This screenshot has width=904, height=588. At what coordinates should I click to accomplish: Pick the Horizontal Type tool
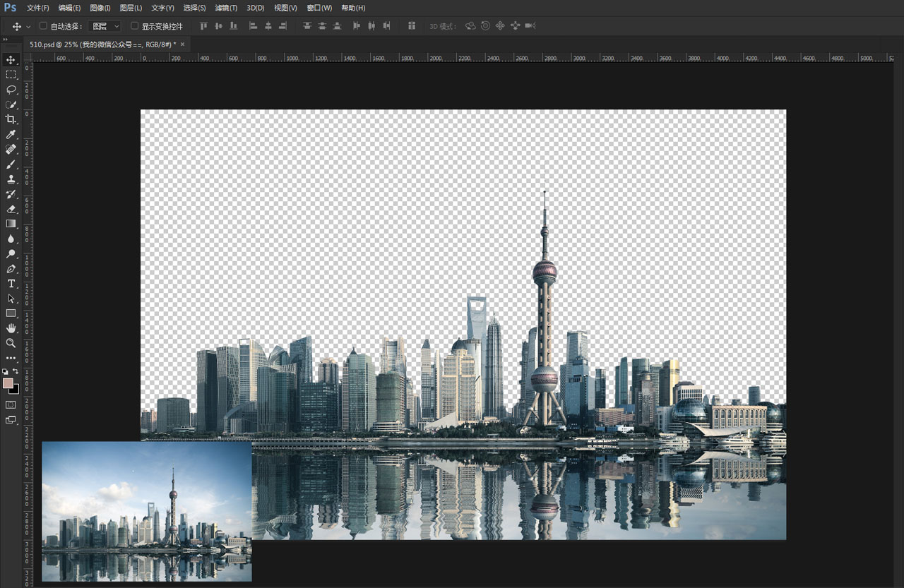coord(11,283)
